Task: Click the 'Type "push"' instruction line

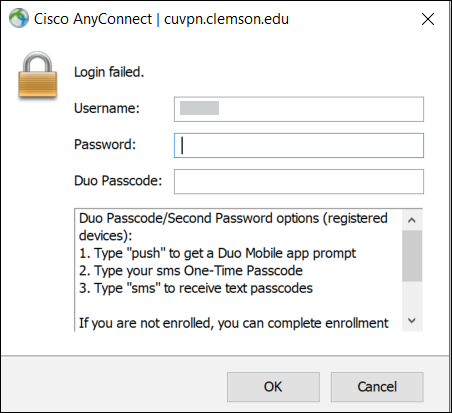Action: 217,253
